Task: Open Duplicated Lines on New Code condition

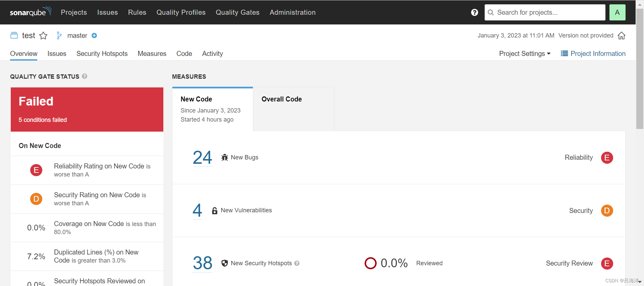Action: (x=87, y=256)
